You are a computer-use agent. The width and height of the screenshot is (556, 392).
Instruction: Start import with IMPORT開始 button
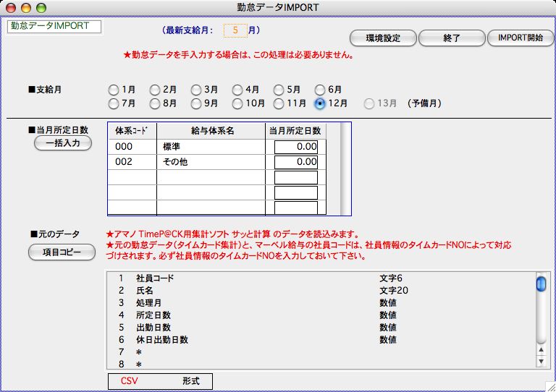click(x=520, y=38)
